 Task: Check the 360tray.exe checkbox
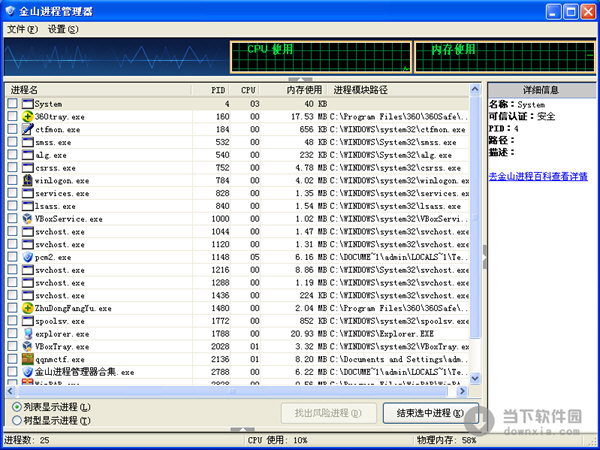click(x=12, y=116)
